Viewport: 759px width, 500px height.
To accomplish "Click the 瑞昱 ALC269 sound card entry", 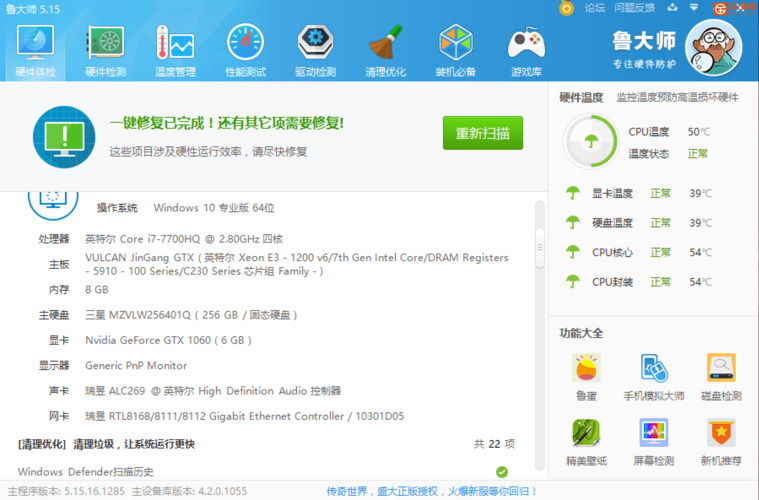I will click(x=213, y=391).
